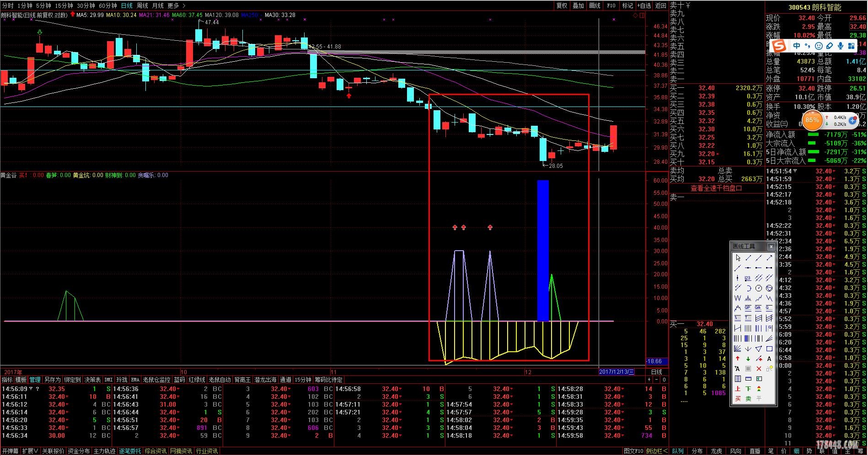Click the 另存为 save-as button
Image resolution: width=868 pixels, height=456 pixels.
52,380
